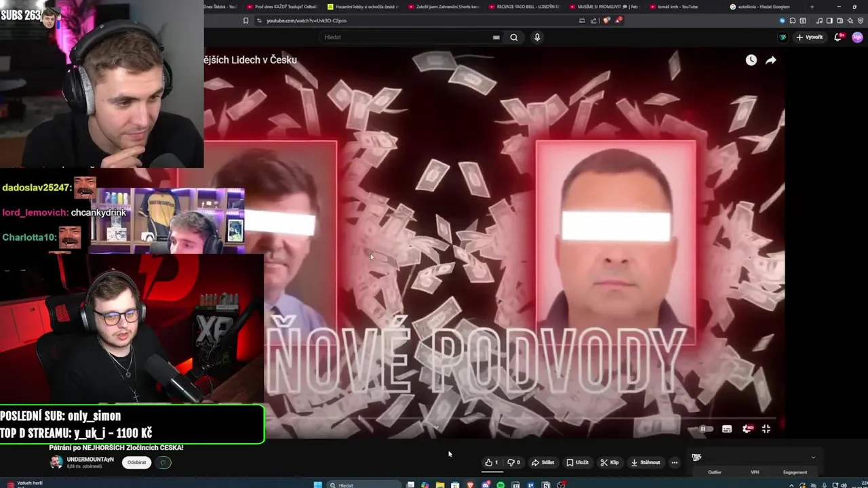The image size is (868, 488).
Task: Click the Sdílet share button
Action: click(x=543, y=462)
